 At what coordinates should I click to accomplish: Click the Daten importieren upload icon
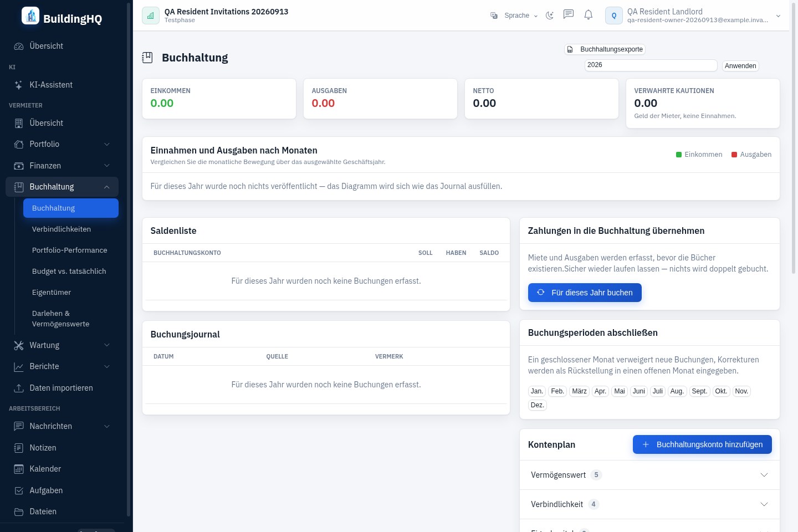[19, 388]
